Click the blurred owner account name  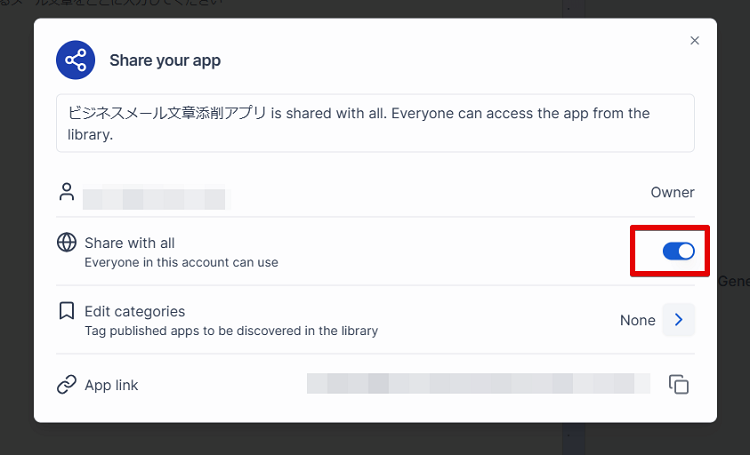point(155,197)
